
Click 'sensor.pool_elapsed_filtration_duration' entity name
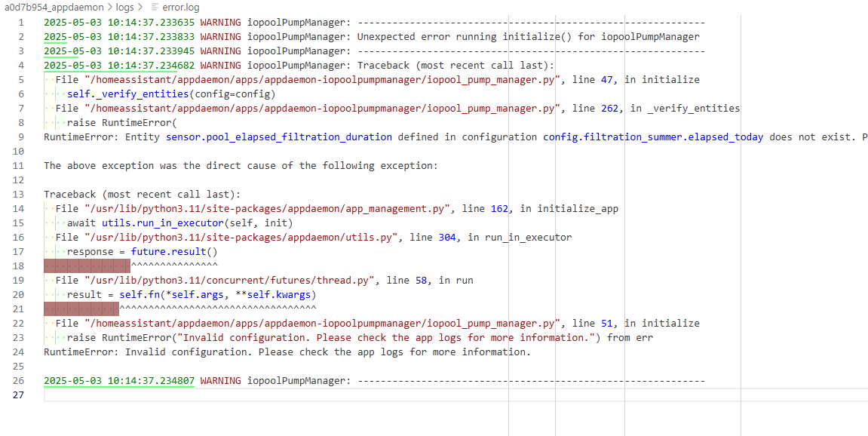click(x=279, y=137)
